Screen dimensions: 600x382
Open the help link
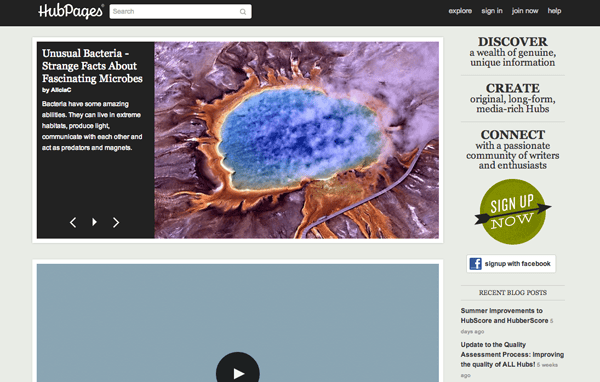(554, 11)
